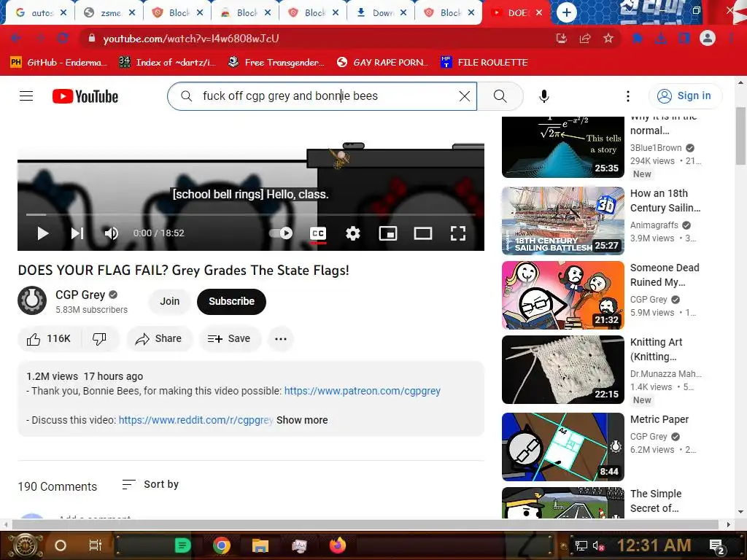
Task: Click Animagraffs channel name
Action: [655, 225]
